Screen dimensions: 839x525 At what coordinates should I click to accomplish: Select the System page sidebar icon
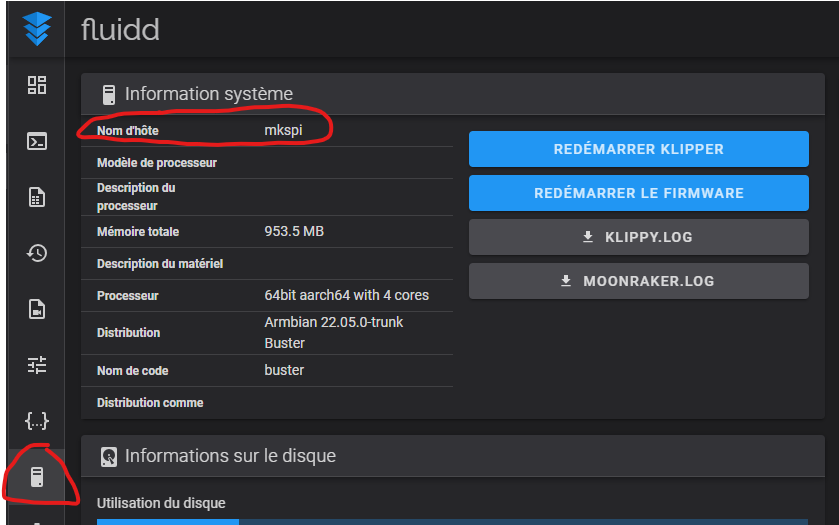[x=37, y=477]
